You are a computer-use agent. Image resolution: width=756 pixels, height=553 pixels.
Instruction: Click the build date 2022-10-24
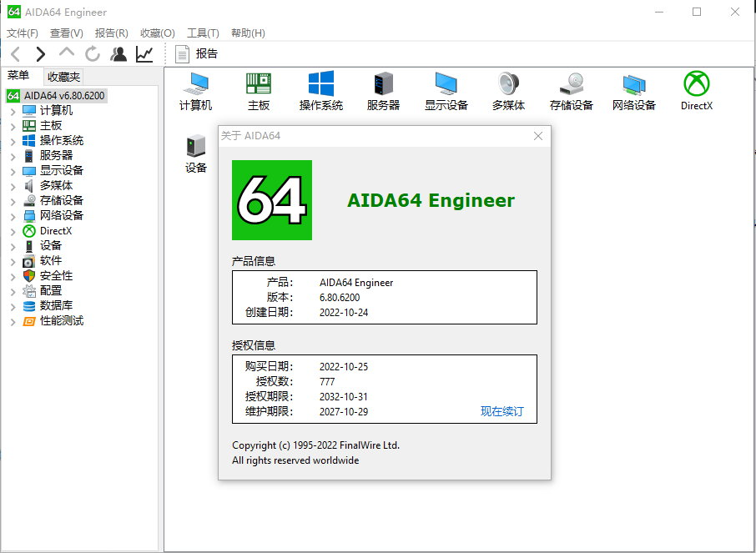(343, 313)
